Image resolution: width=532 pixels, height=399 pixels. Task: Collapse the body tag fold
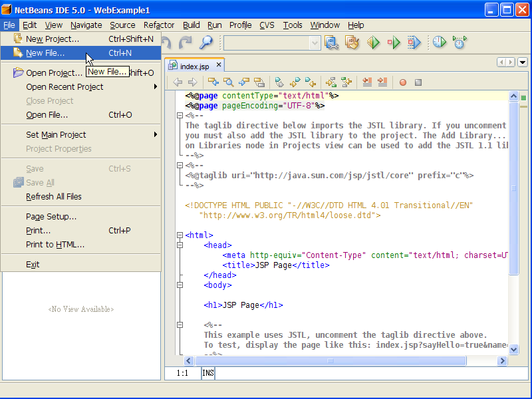[x=180, y=285]
